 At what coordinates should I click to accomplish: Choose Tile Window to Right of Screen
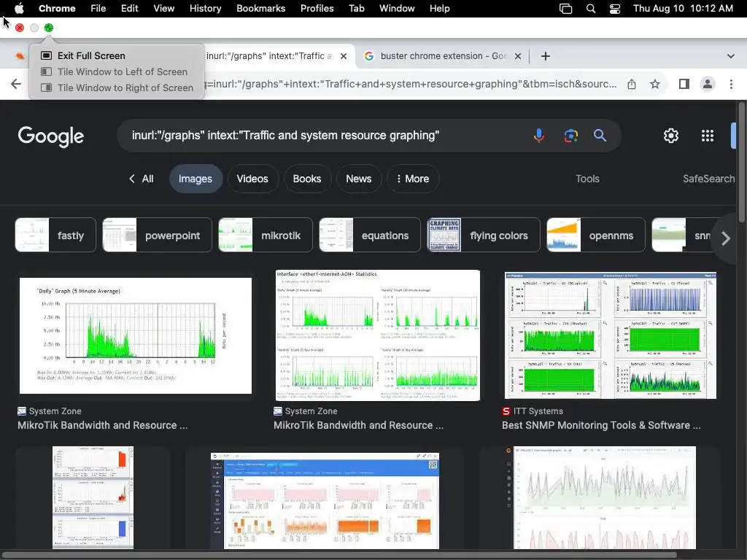point(117,87)
